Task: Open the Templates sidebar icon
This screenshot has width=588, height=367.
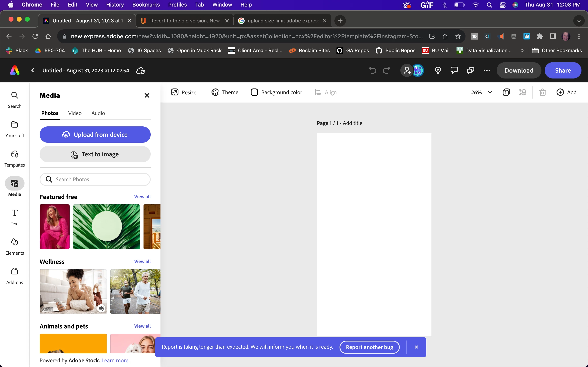Action: coord(14,158)
